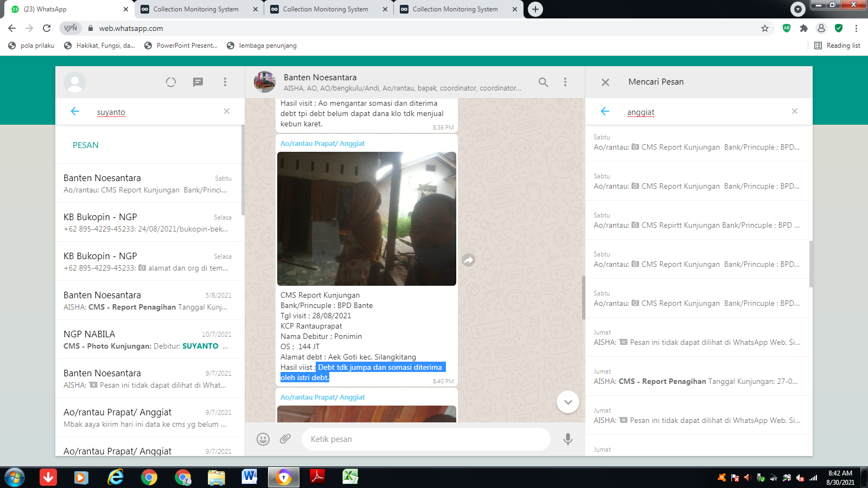This screenshot has width=868, height=488.
Task: Open Microsoft Word from the taskbar
Action: click(250, 477)
